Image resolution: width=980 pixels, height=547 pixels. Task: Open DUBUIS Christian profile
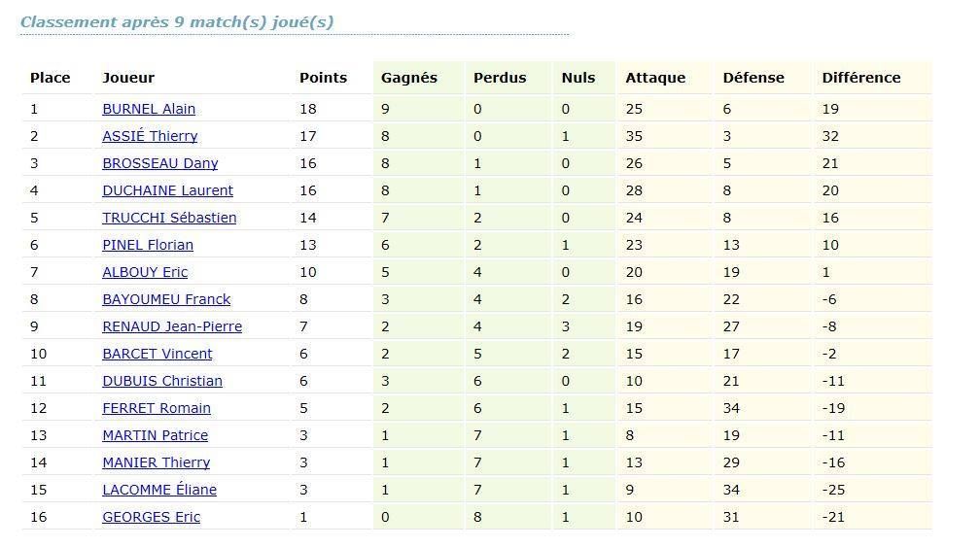coord(162,381)
